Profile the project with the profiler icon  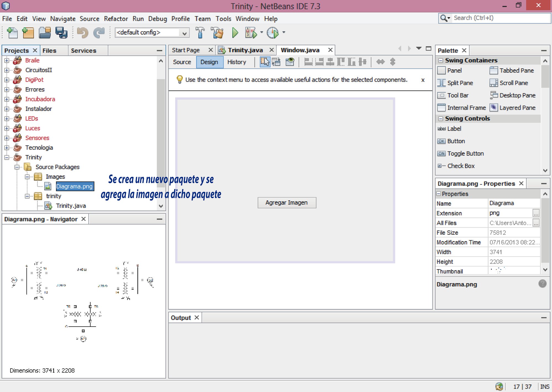coord(273,33)
